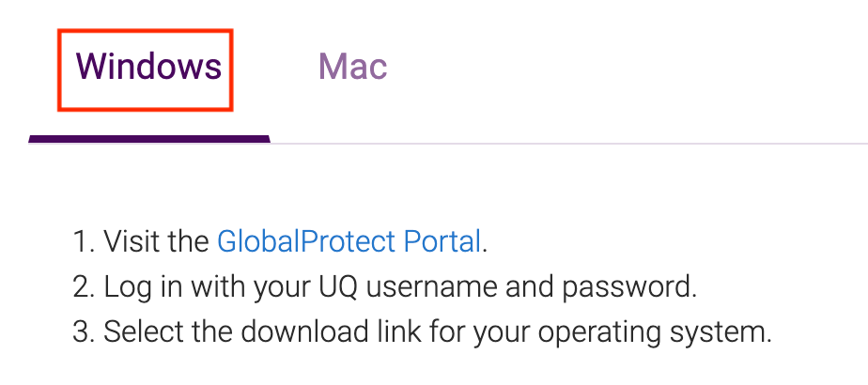
Task: Click the red highlight box around Windows
Action: pos(145,70)
